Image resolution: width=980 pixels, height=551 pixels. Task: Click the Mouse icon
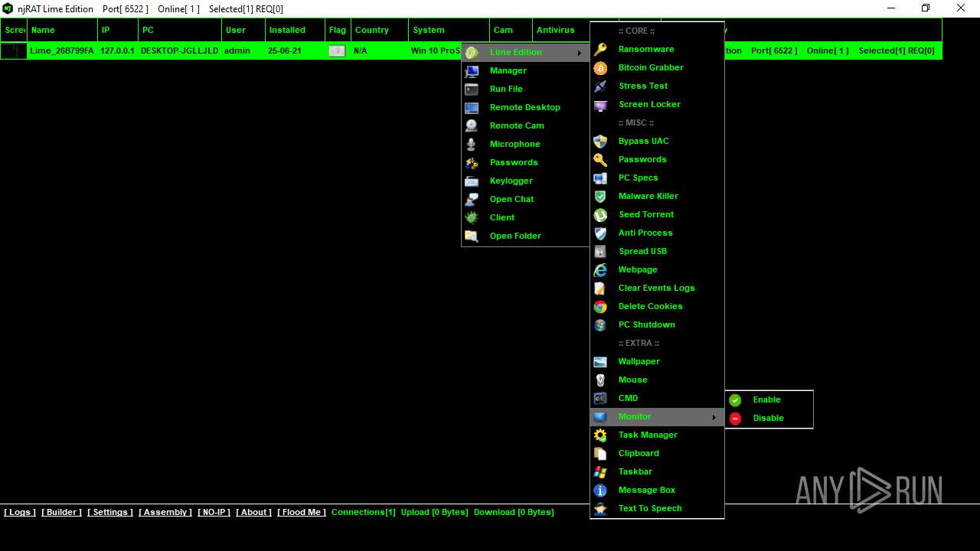coord(601,380)
